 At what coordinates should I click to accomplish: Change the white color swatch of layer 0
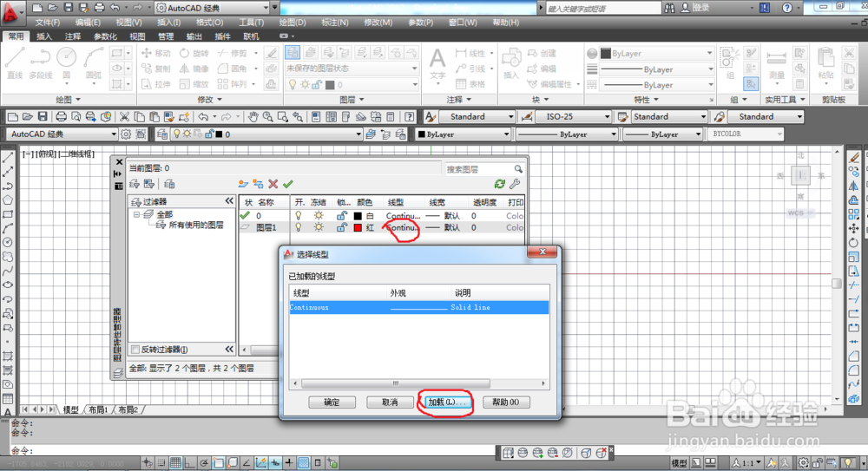[358, 215]
